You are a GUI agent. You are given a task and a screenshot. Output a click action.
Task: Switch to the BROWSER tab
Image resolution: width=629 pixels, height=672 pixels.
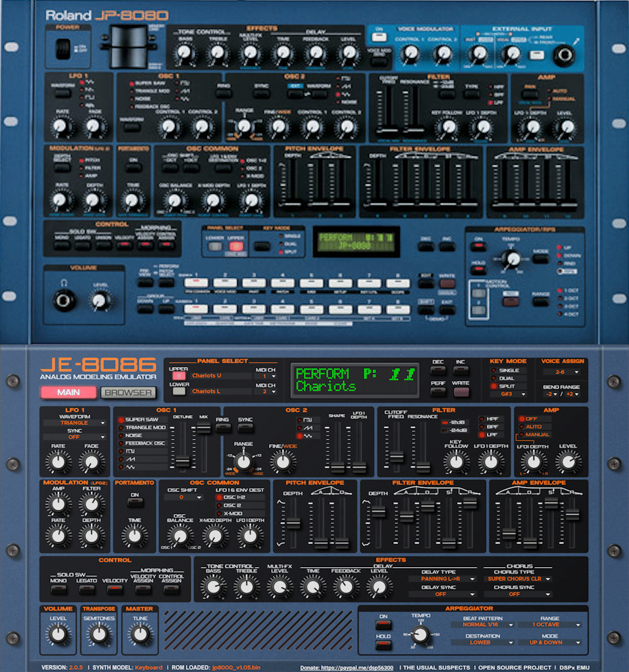pos(128,392)
